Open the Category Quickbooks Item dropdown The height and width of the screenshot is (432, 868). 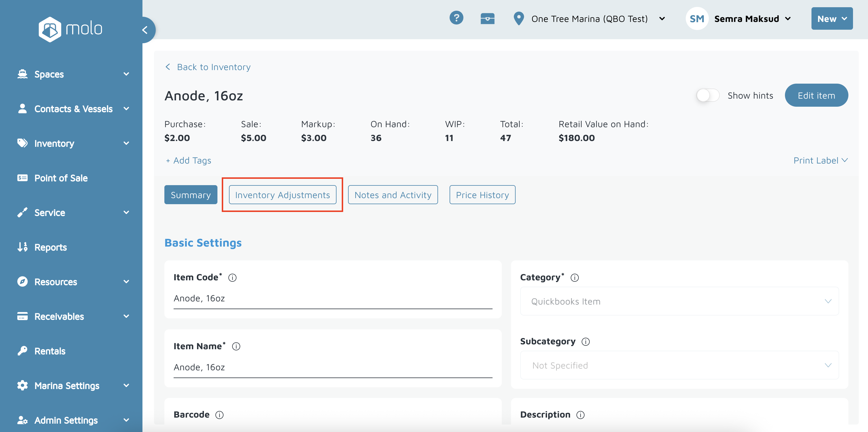[679, 301]
